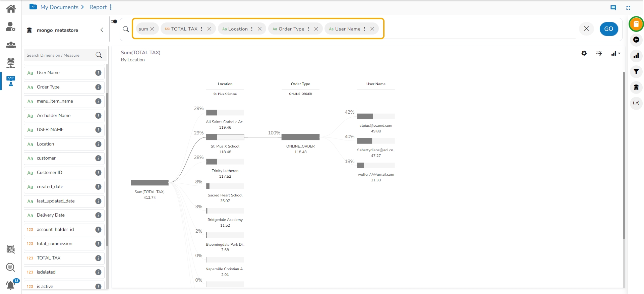
Task: Open options menu on TOTAL TAX chip
Action: click(x=201, y=29)
